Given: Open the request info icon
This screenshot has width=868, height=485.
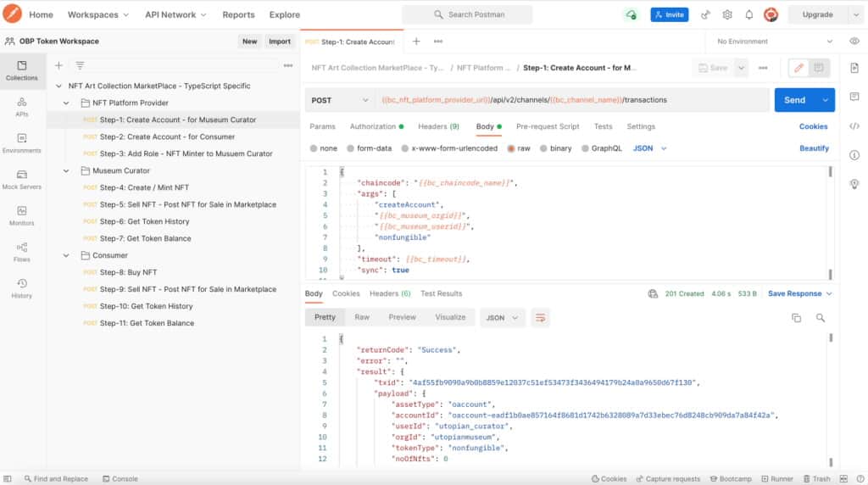Looking at the screenshot, I should [x=854, y=155].
